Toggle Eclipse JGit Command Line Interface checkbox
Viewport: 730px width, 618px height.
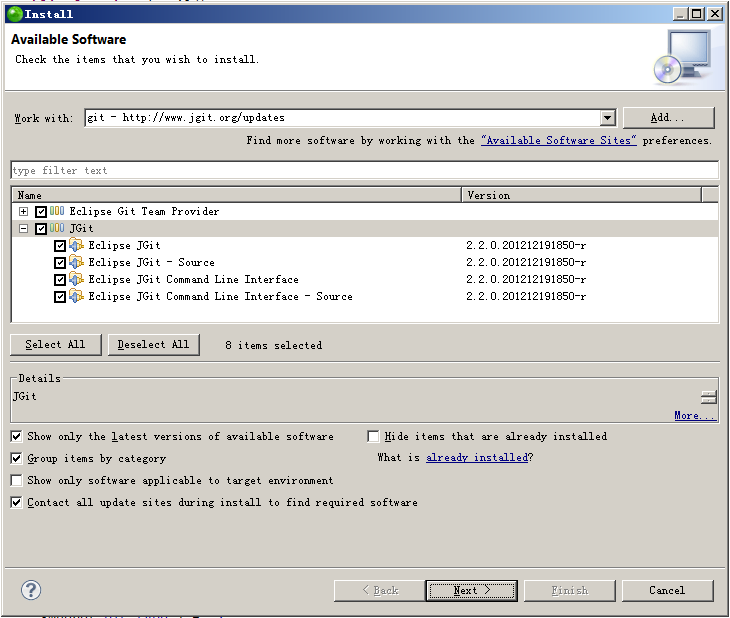60,279
